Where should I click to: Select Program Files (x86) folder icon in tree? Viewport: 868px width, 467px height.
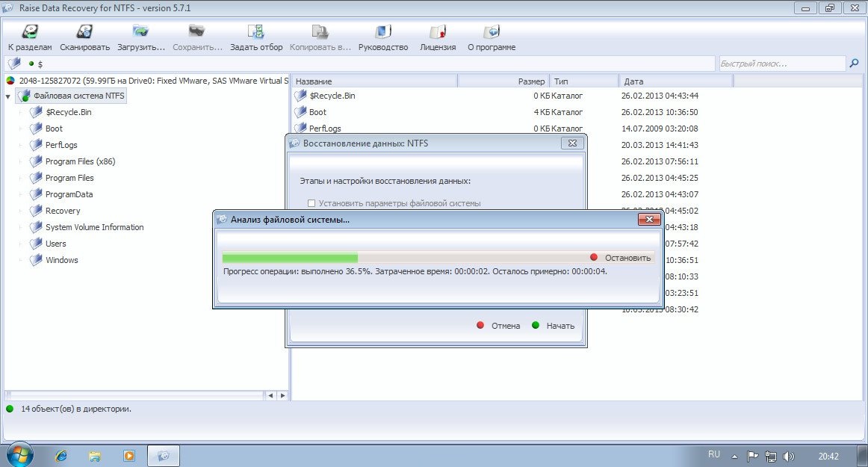tap(36, 161)
